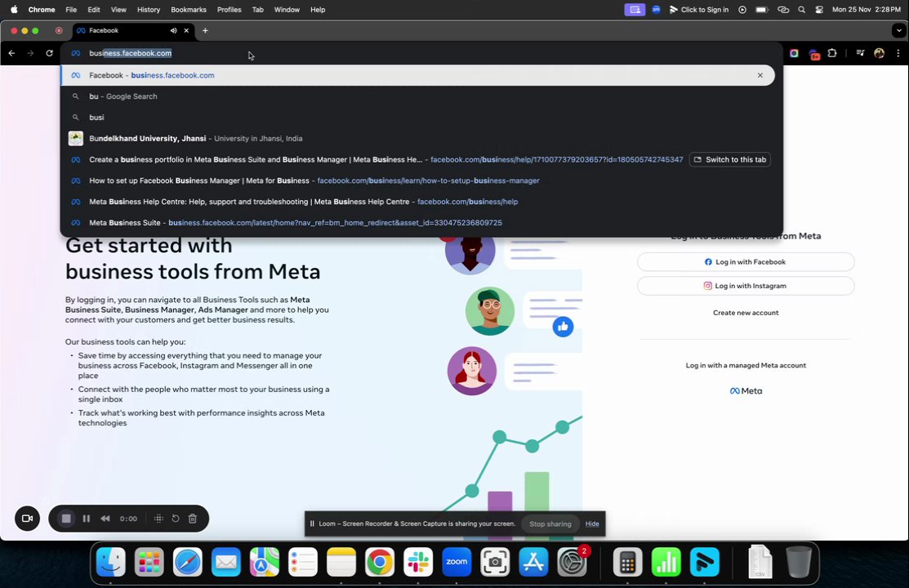Open the Apple menu
This screenshot has width=909, height=588.
click(14, 10)
